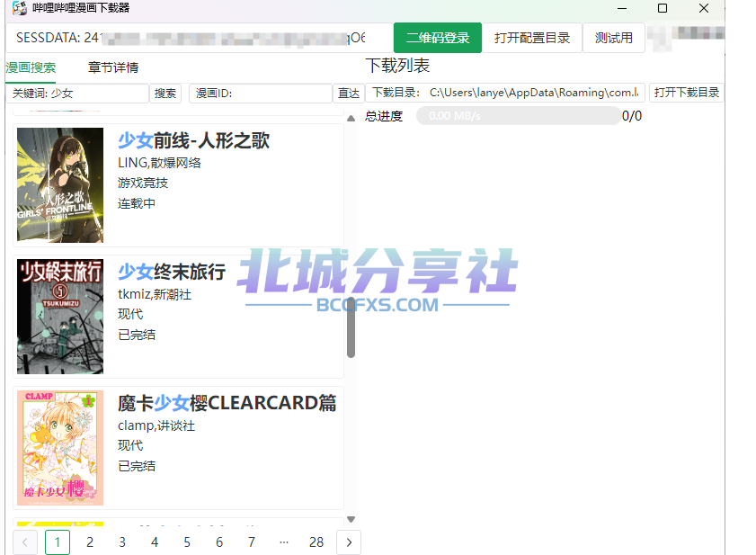Click the scroll-up arrow of results list

[x=351, y=118]
